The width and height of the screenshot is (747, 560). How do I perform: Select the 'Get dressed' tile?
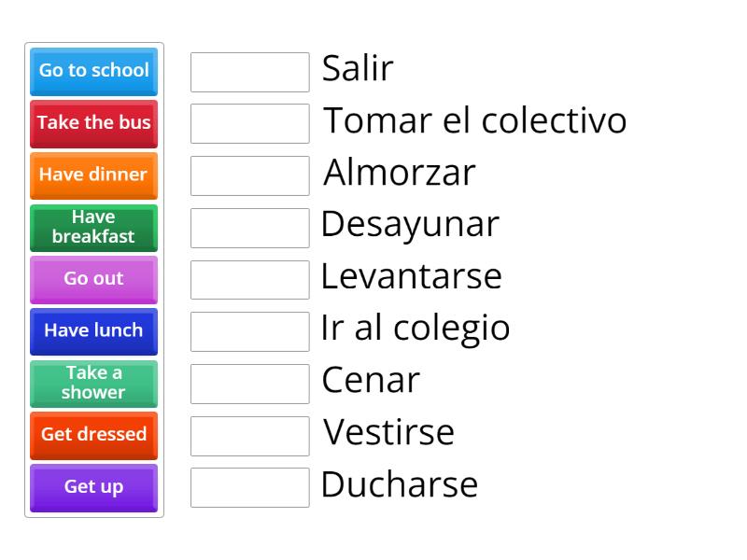92,435
